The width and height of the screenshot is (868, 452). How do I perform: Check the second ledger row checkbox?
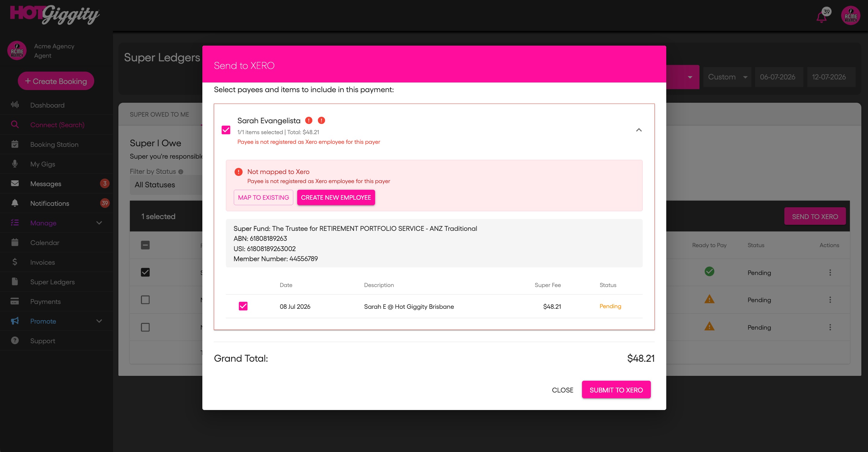tap(145, 300)
